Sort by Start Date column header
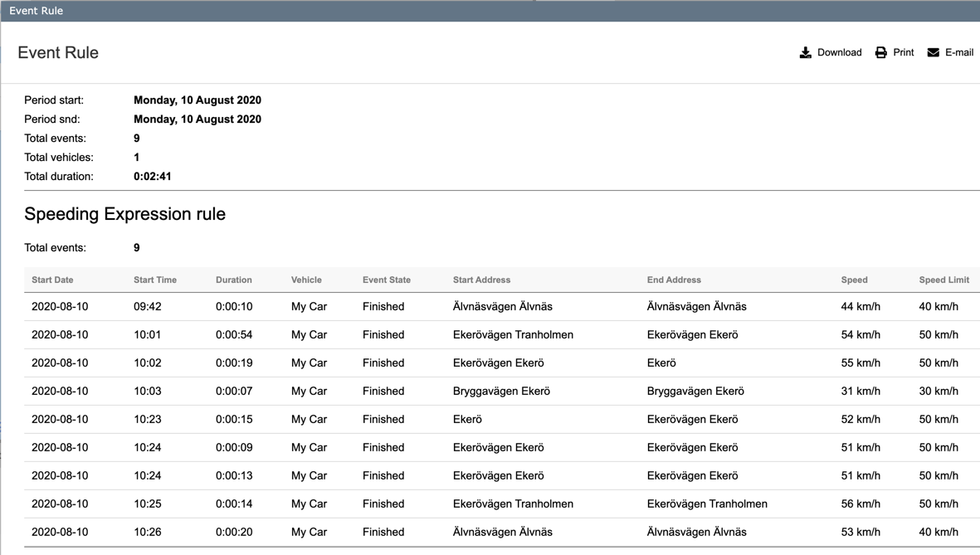The image size is (980, 555). tap(52, 280)
